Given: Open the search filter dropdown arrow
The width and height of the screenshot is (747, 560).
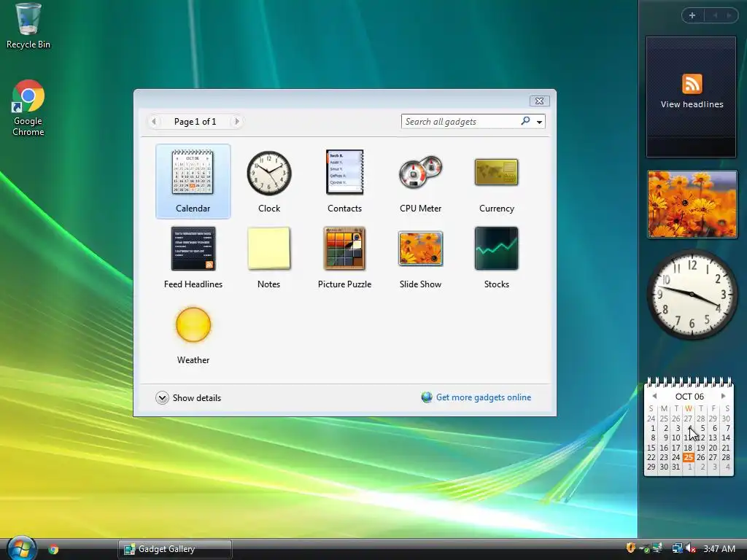Looking at the screenshot, I should 539,122.
